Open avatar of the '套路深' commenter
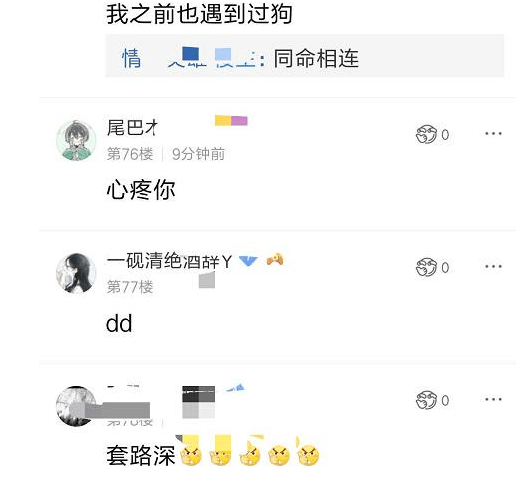 click(x=76, y=406)
